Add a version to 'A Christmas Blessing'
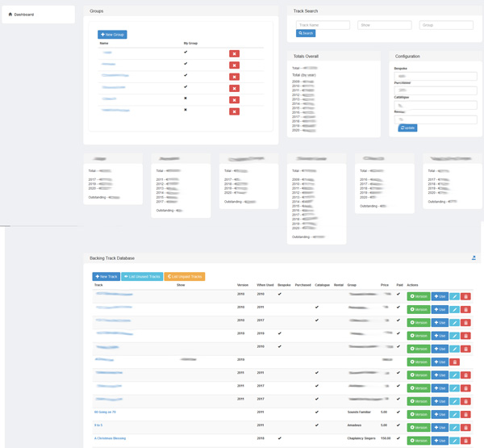Viewport: 484px width, 448px height. (419, 441)
